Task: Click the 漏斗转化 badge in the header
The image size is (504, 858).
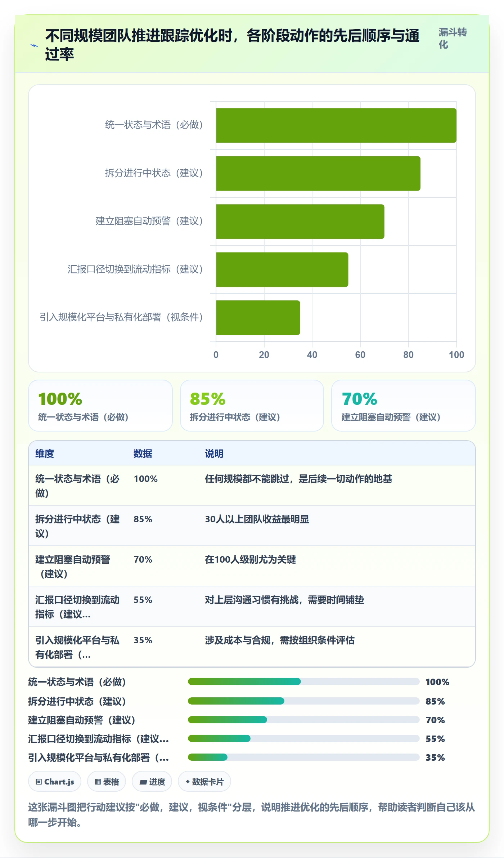Action: coord(453,38)
